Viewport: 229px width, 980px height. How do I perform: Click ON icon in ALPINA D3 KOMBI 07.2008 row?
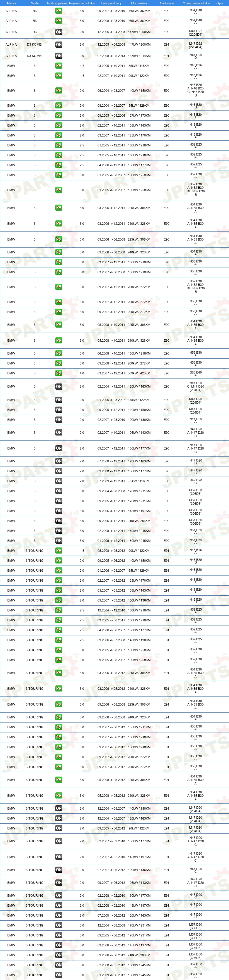pos(59,56)
